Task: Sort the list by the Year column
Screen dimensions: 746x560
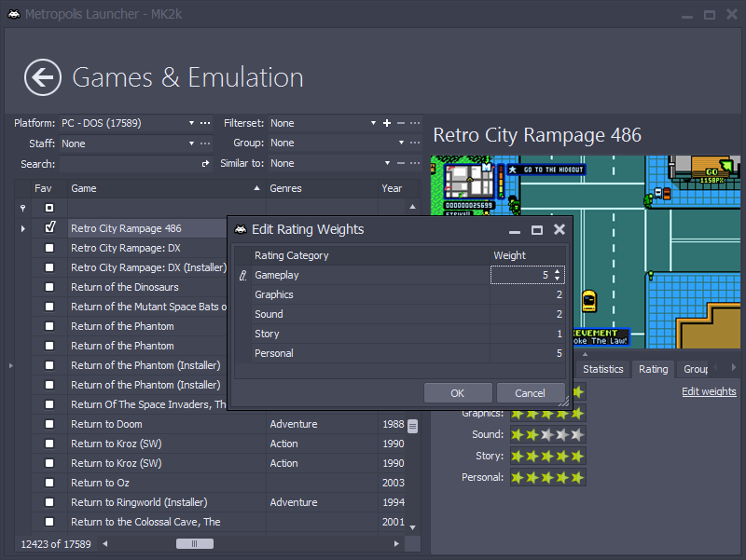Action: tap(398, 188)
